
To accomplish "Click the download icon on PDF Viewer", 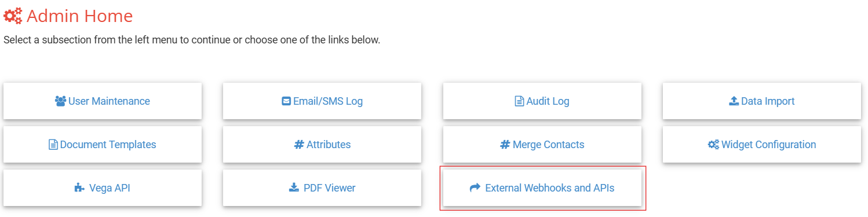I will point(294,188).
